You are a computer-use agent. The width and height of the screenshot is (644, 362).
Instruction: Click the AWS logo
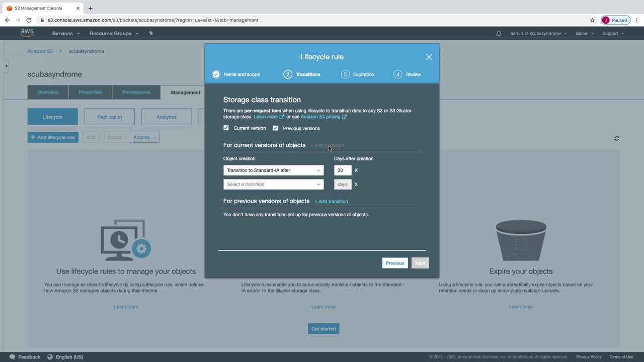point(27,33)
